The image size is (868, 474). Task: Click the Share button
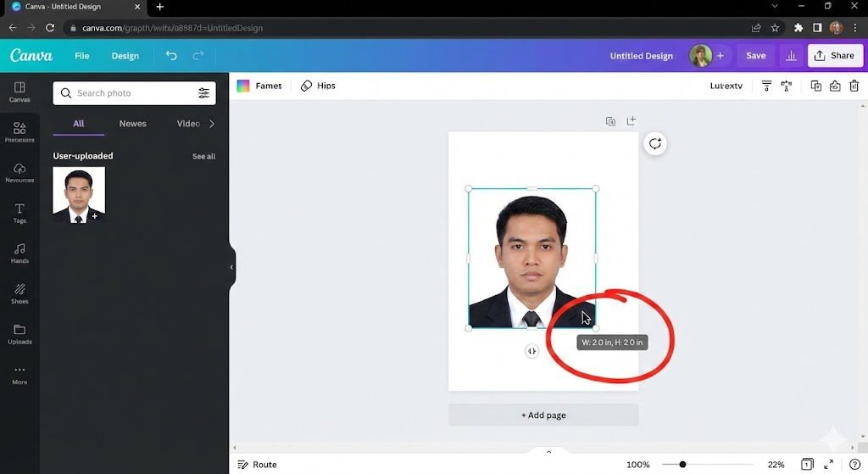point(834,56)
